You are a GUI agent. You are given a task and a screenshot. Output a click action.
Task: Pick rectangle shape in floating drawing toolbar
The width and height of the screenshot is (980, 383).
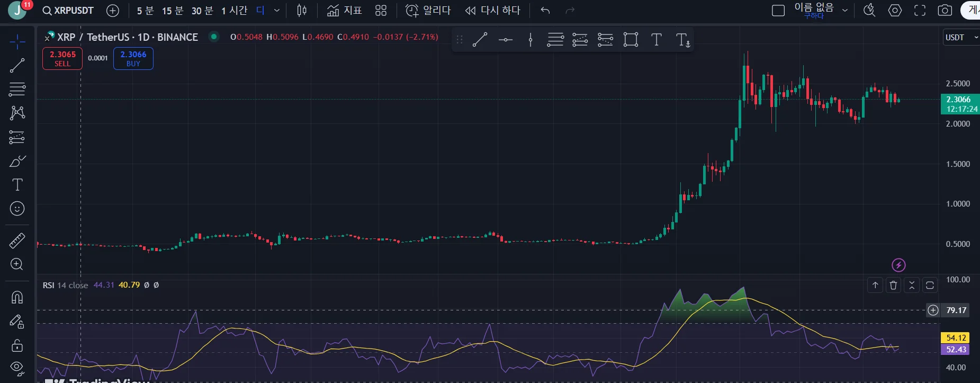point(631,40)
